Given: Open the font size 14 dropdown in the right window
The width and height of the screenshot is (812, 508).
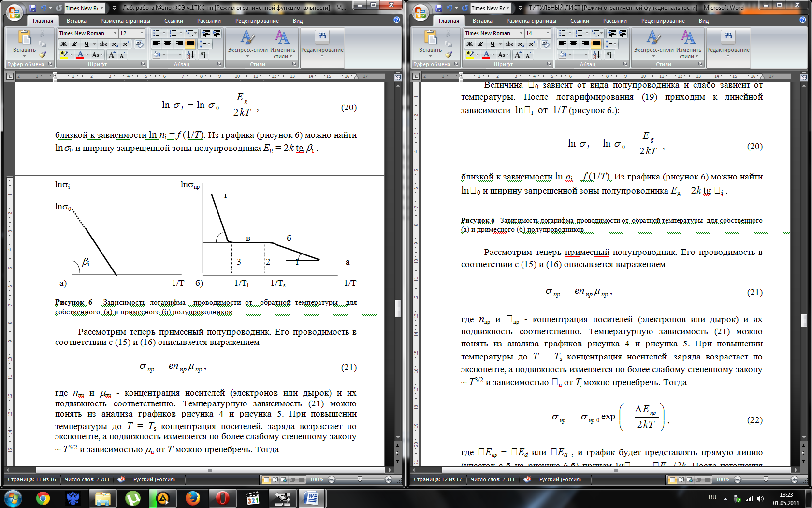Looking at the screenshot, I should [548, 33].
